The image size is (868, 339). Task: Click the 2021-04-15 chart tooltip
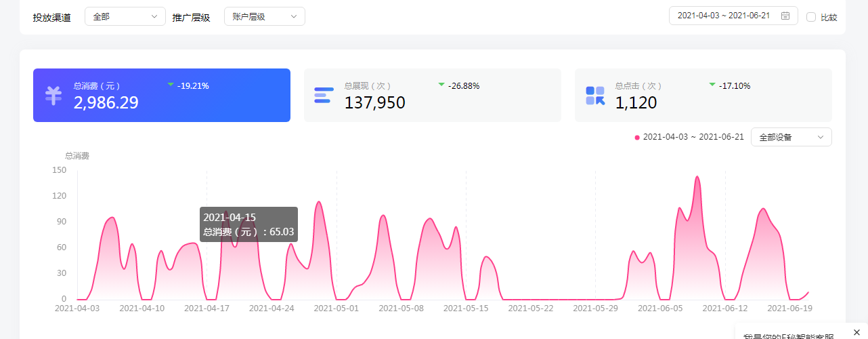pyautogui.click(x=249, y=224)
